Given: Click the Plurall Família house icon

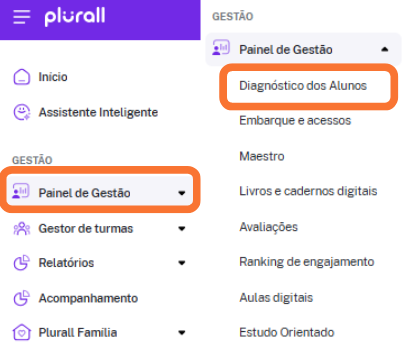Looking at the screenshot, I should click(x=22, y=333).
